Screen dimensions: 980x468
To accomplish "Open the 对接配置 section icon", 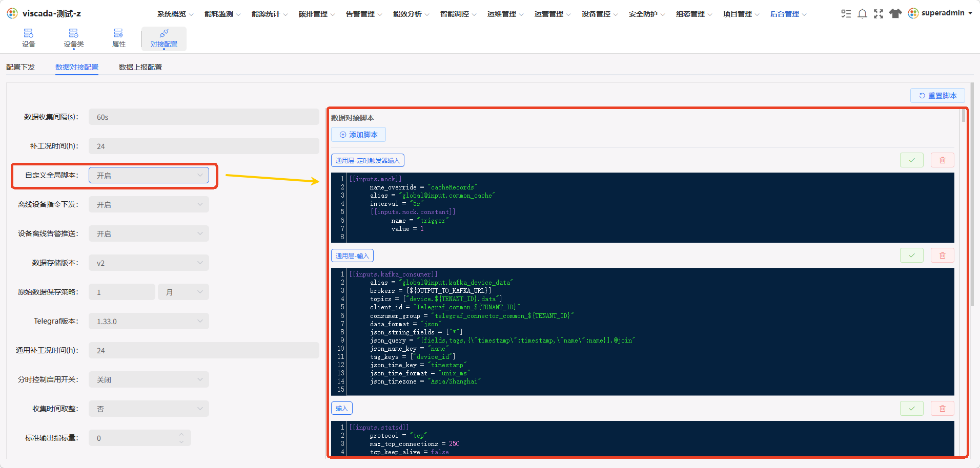I will click(x=164, y=33).
